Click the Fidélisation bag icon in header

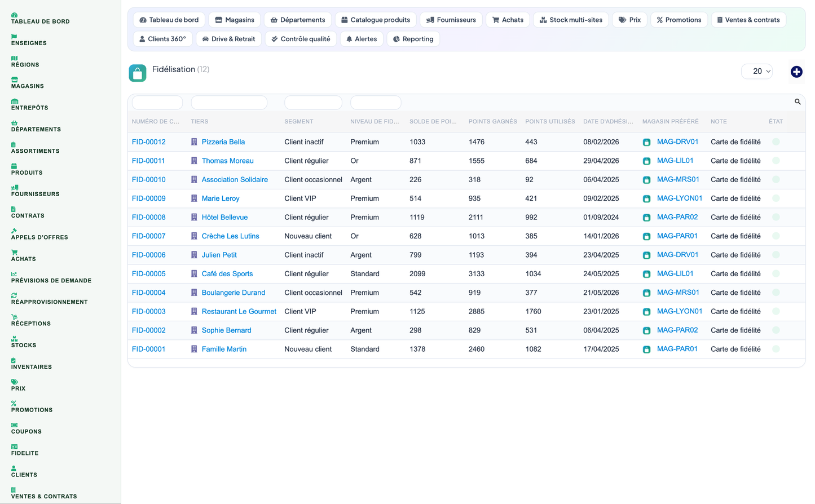(x=138, y=73)
